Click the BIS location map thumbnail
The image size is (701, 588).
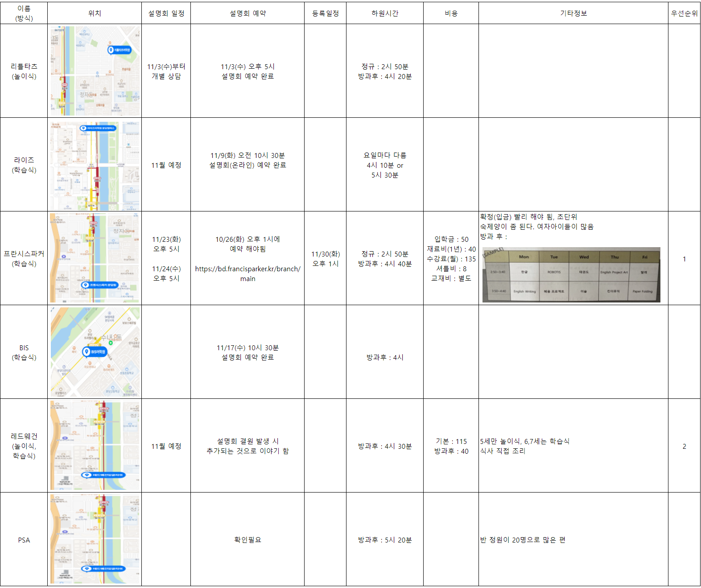click(x=95, y=352)
